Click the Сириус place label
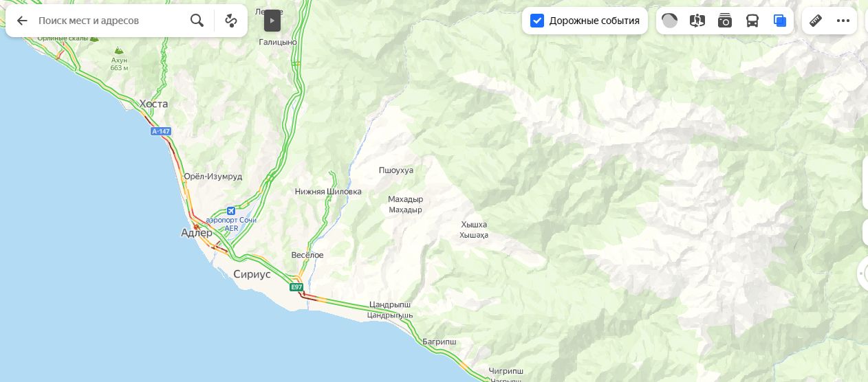This screenshot has width=868, height=382. pyautogui.click(x=252, y=274)
